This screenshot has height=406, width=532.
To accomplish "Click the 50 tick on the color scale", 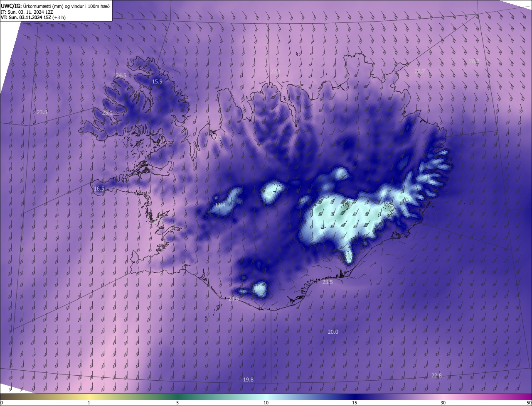I will 529,403.
